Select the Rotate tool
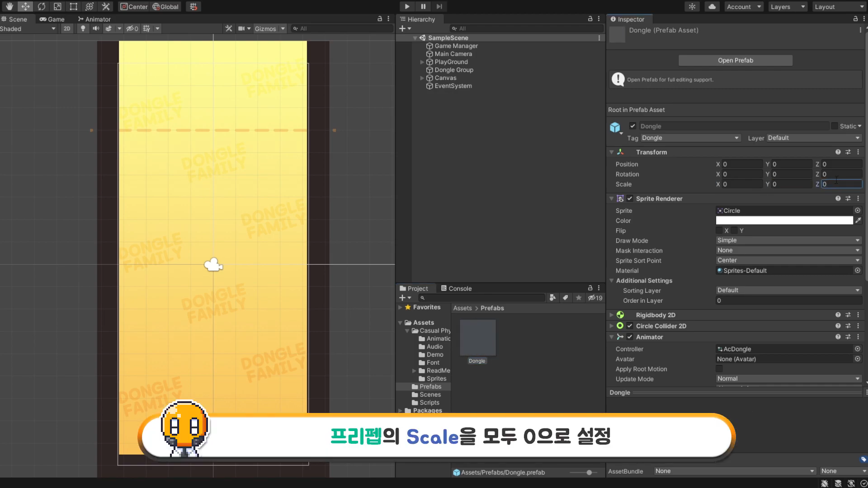 click(41, 6)
